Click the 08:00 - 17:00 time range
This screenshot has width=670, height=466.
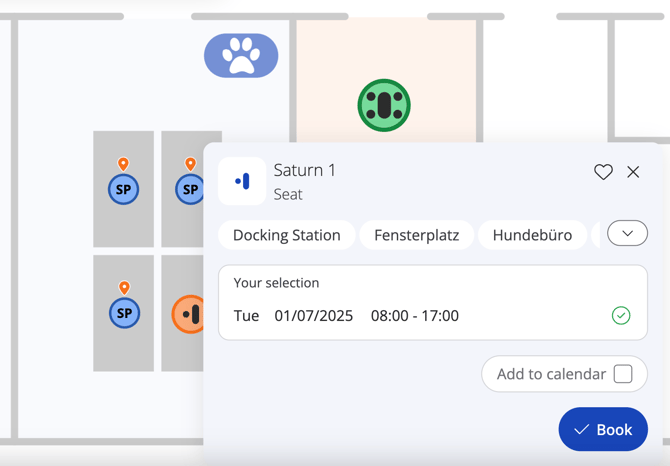[x=415, y=316]
